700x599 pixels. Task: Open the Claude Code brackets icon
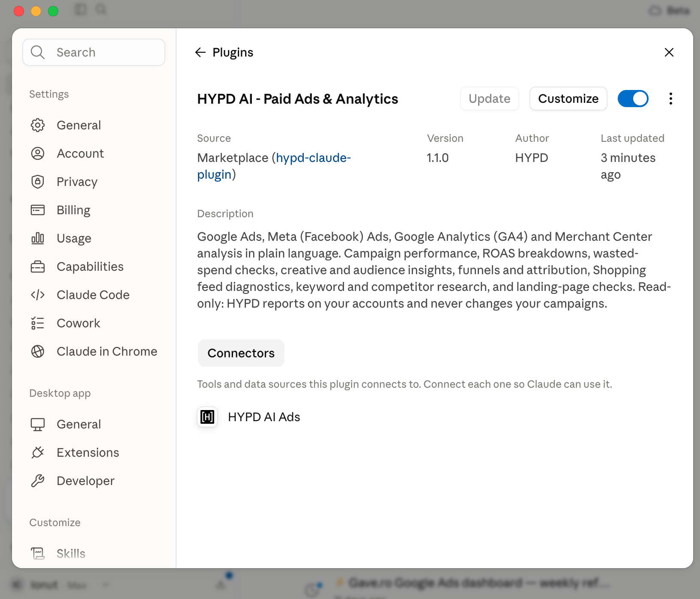tap(38, 295)
